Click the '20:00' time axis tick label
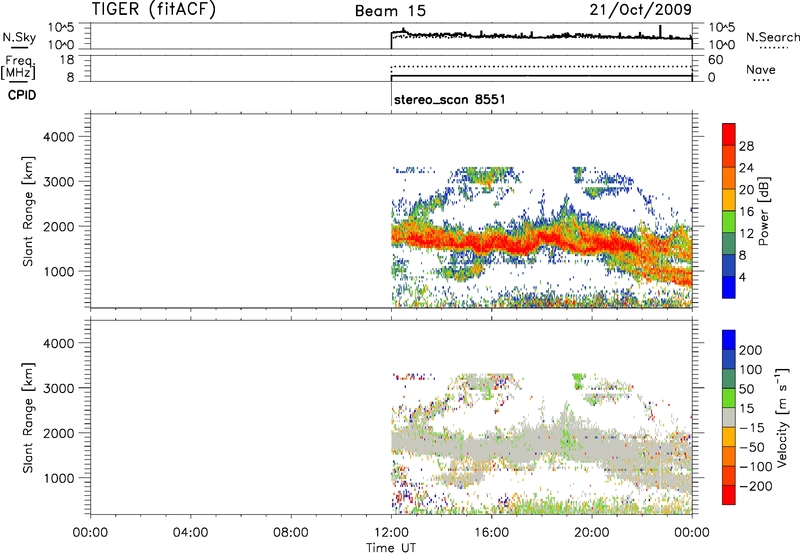Screen dimensions: 800x554 (592, 533)
